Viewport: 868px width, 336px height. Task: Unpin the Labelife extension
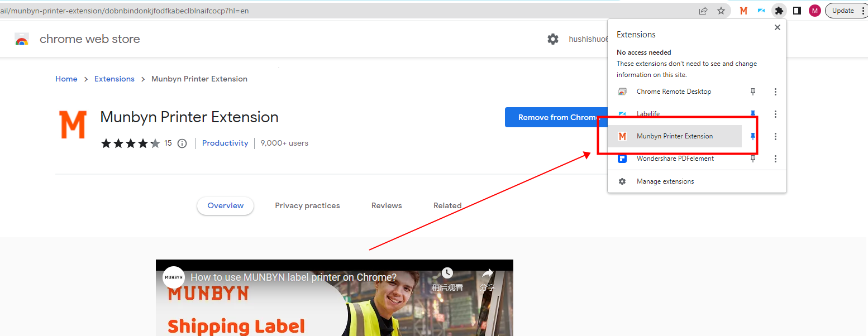tap(753, 114)
